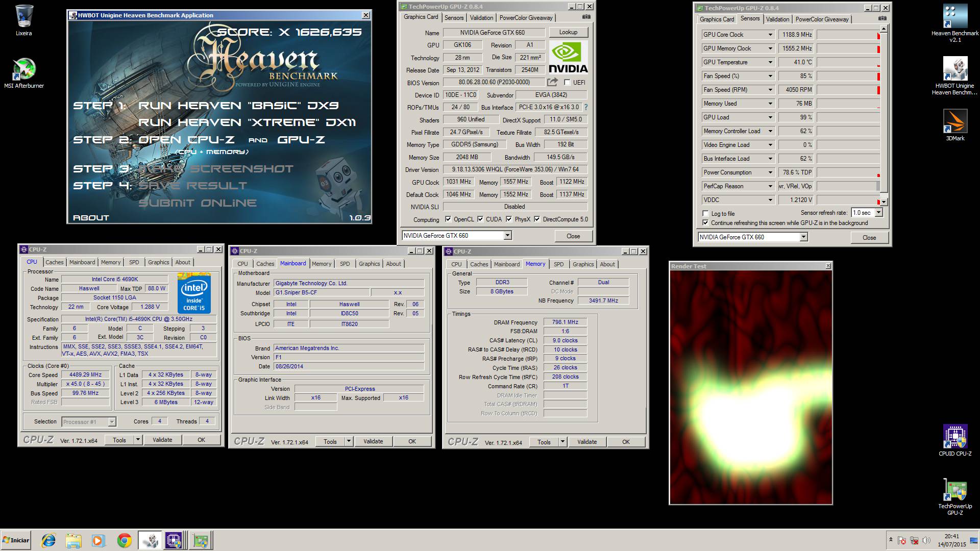This screenshot has height=551, width=980.
Task: Open Fan Speed (RPM) sensor dropdown
Action: point(770,90)
